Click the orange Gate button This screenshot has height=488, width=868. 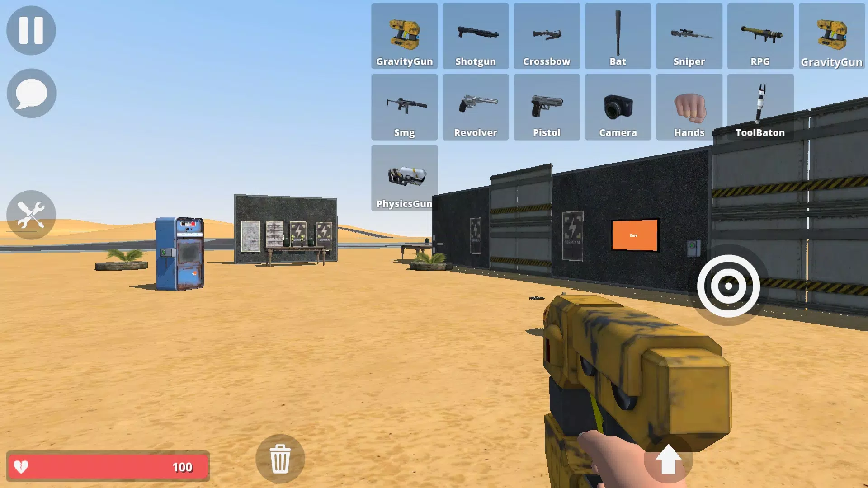(x=634, y=235)
